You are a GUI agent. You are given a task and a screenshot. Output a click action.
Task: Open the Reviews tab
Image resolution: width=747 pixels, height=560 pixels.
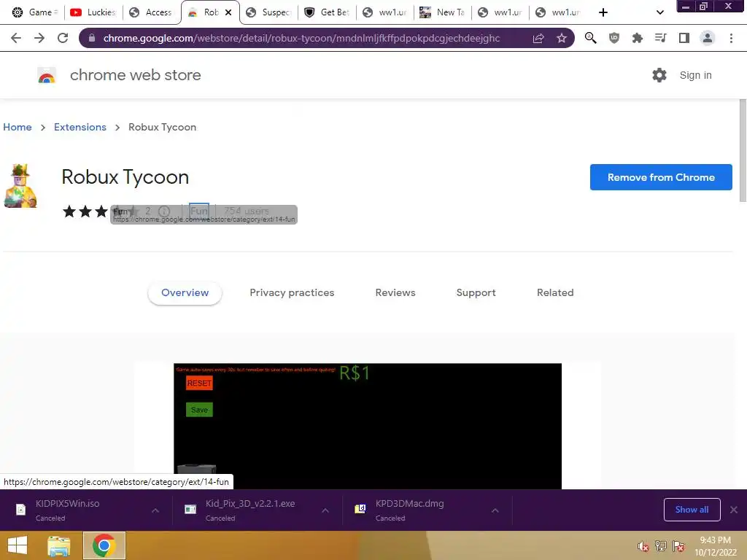click(395, 293)
